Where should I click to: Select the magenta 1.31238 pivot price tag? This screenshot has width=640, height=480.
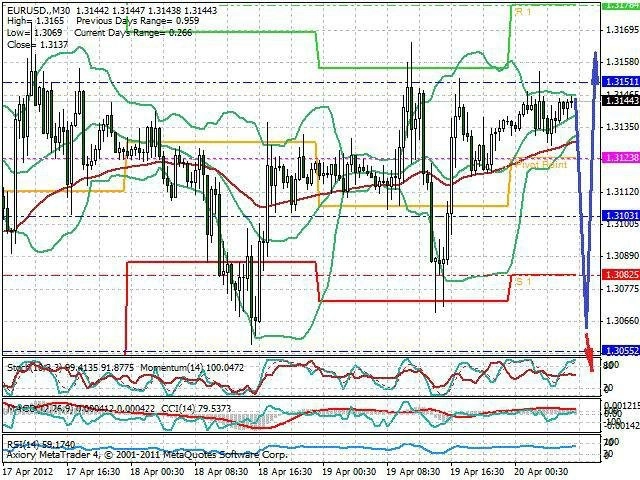click(622, 158)
